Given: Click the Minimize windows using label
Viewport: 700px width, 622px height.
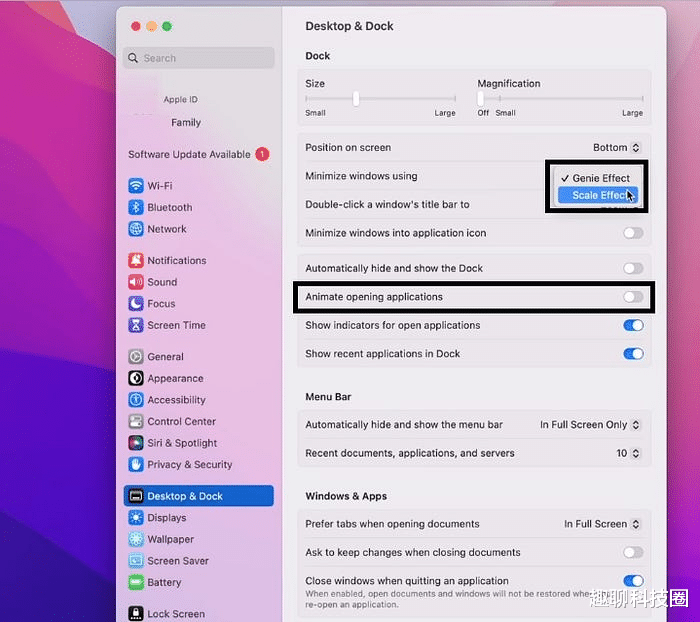Looking at the screenshot, I should coord(361,176).
